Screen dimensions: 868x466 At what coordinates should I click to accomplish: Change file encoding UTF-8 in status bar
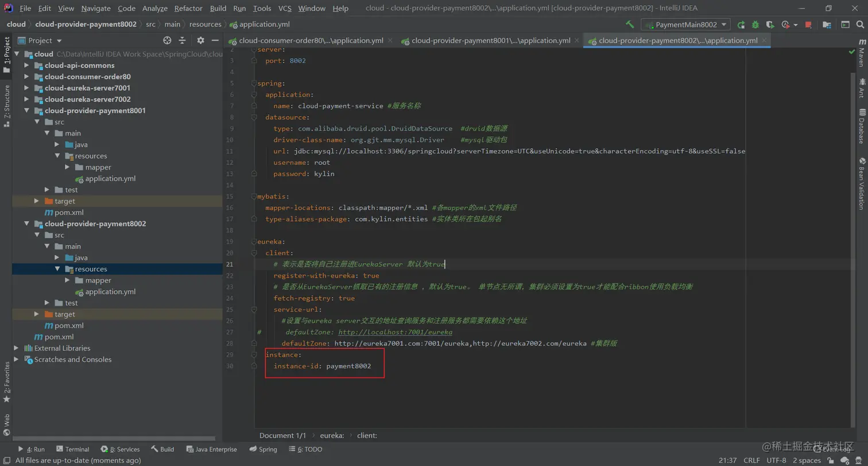(776, 460)
